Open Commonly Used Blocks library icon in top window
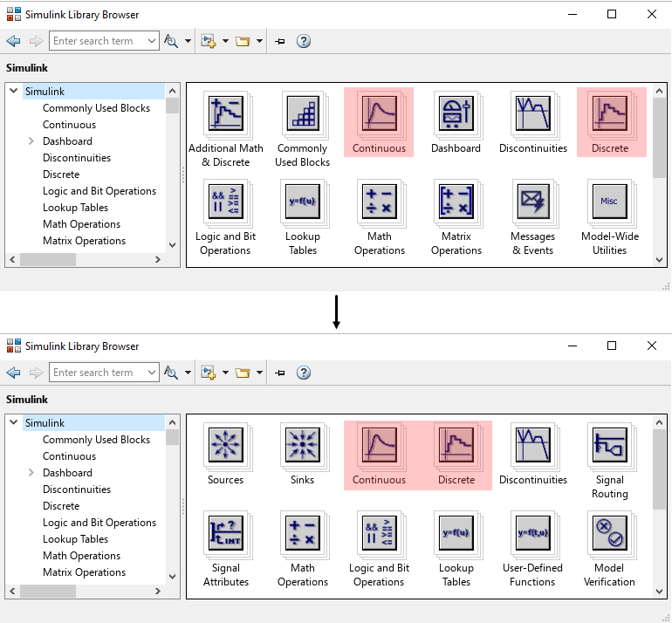Image resolution: width=672 pixels, height=623 pixels. (303, 114)
